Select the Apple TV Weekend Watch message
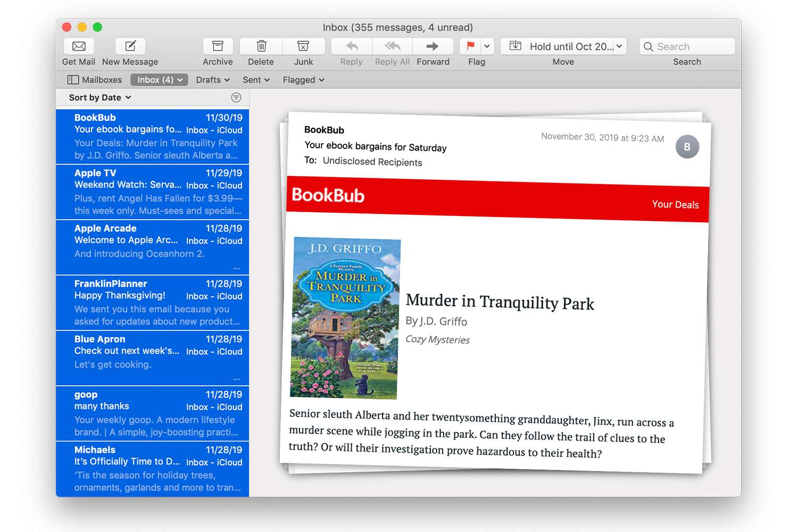 tap(152, 192)
